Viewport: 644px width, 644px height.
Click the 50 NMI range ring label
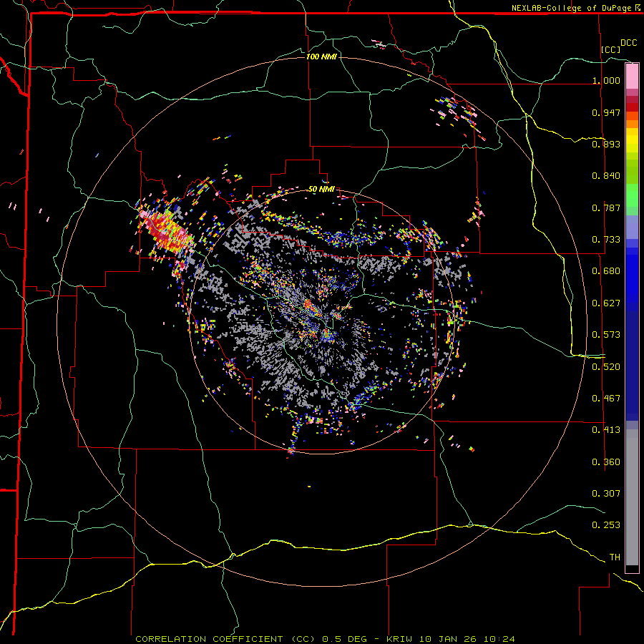click(x=321, y=189)
